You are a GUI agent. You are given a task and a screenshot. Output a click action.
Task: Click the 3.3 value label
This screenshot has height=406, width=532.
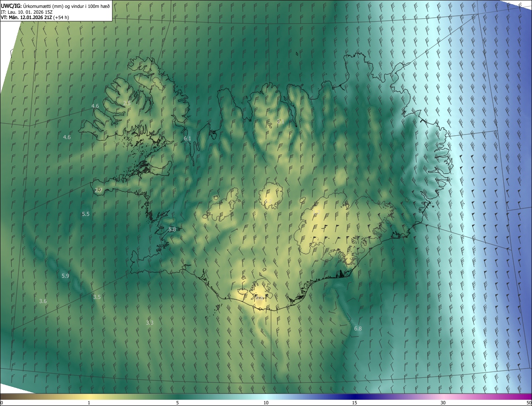pos(150,323)
